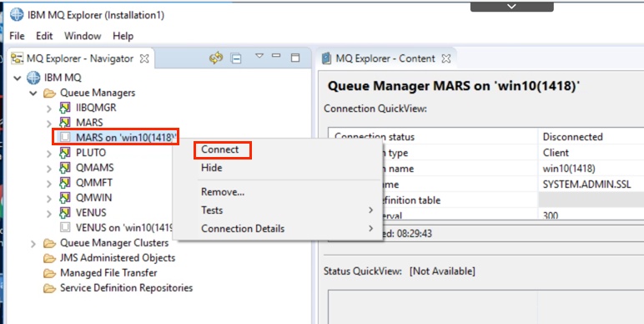The image size is (644, 324).
Task: Open the File menu
Action: [x=17, y=36]
